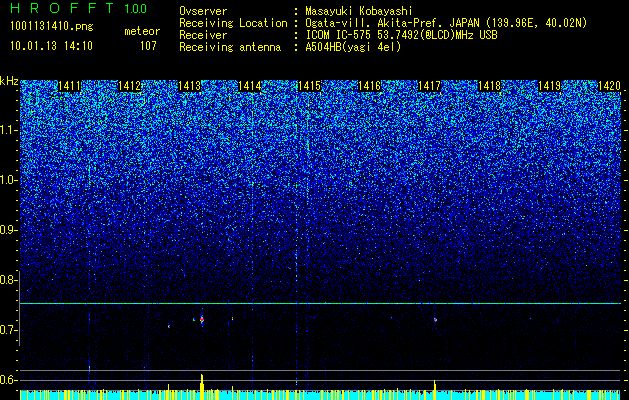Click the 1414 time marker
Screen dimensions: 629x400
(250, 86)
